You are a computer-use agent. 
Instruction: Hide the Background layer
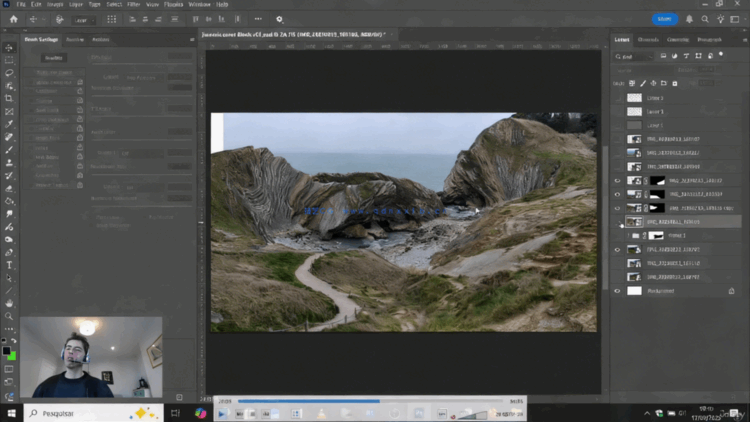618,291
